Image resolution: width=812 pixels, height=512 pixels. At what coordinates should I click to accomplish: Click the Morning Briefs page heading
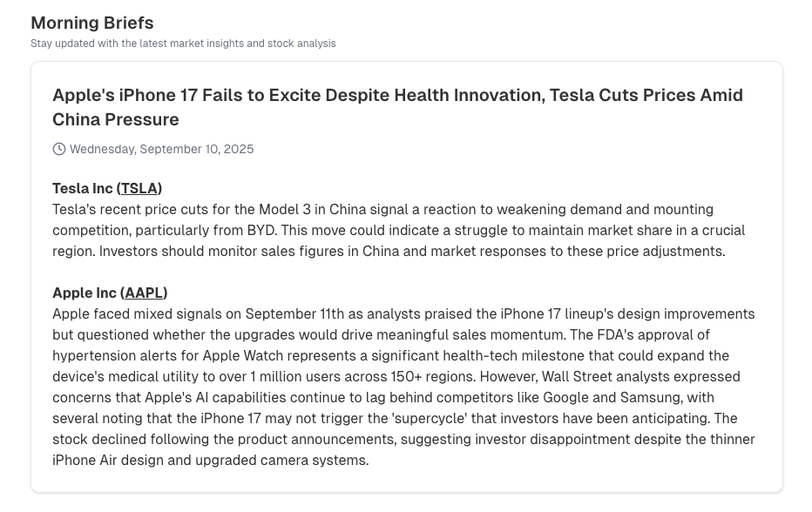pyautogui.click(x=92, y=23)
